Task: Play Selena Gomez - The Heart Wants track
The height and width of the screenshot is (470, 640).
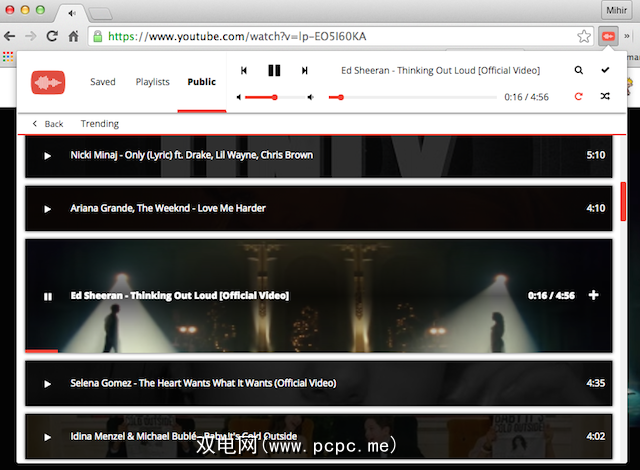Action: pyautogui.click(x=47, y=384)
